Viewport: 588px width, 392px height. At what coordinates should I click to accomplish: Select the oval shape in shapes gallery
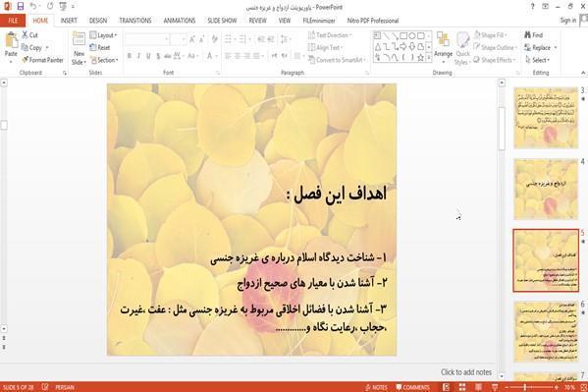(x=412, y=36)
